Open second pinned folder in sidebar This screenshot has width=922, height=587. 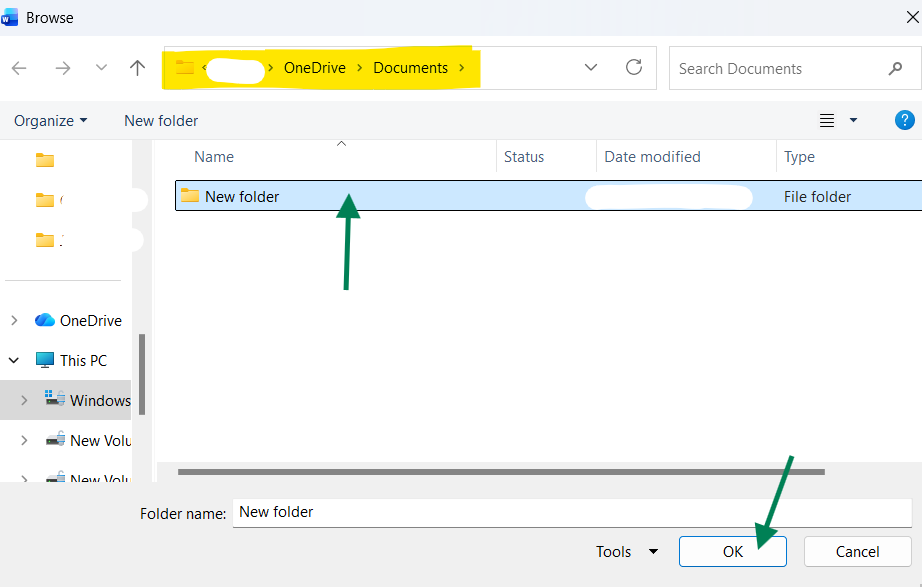point(45,200)
